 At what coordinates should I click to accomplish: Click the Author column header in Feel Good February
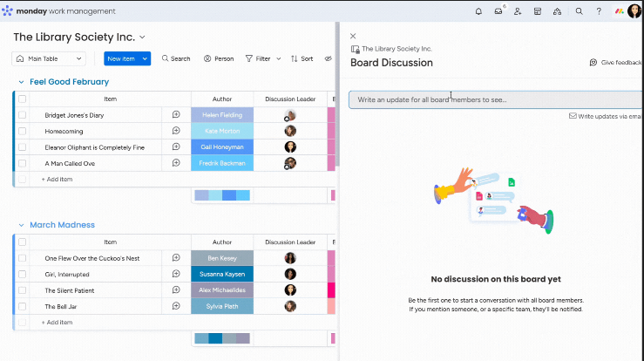point(222,99)
